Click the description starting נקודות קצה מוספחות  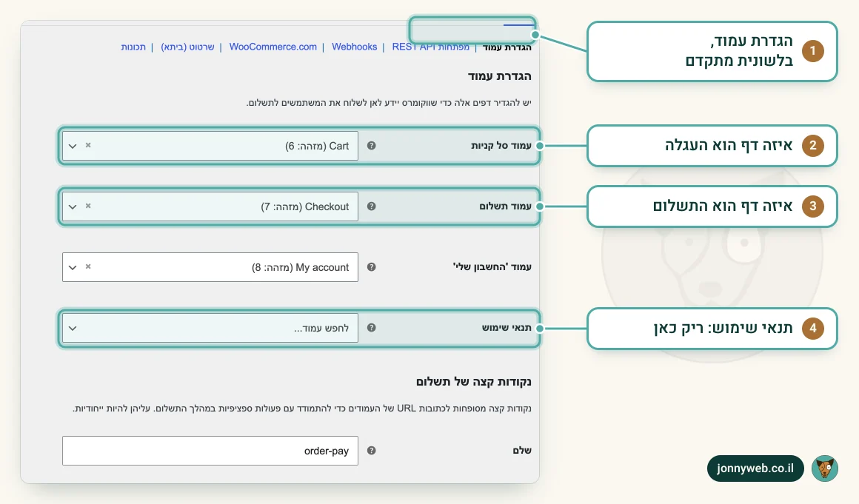302,409
